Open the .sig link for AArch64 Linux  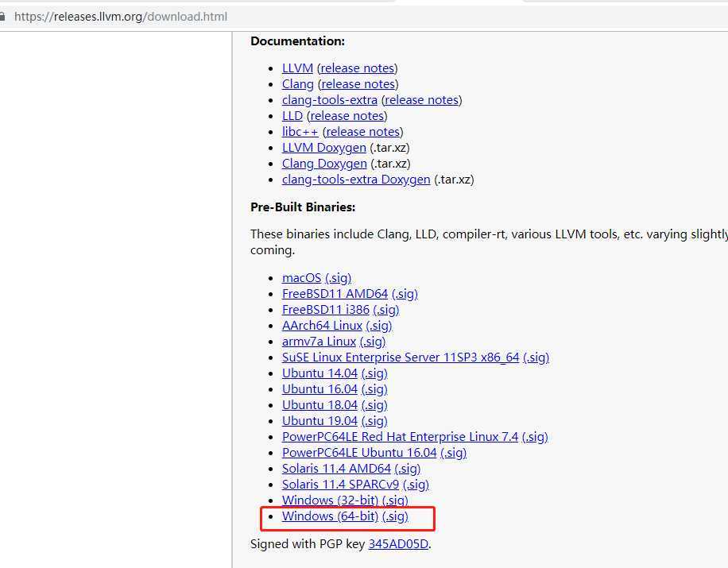pos(379,325)
